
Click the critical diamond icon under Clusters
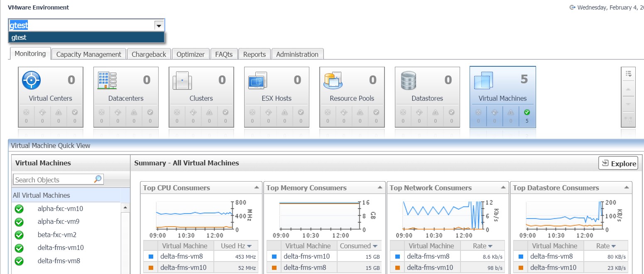193,112
